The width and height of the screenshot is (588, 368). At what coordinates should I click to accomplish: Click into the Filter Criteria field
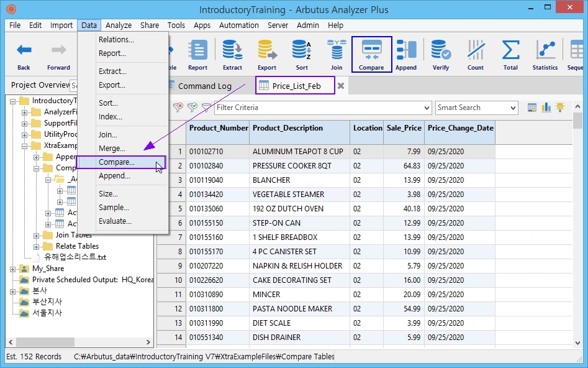click(x=319, y=108)
